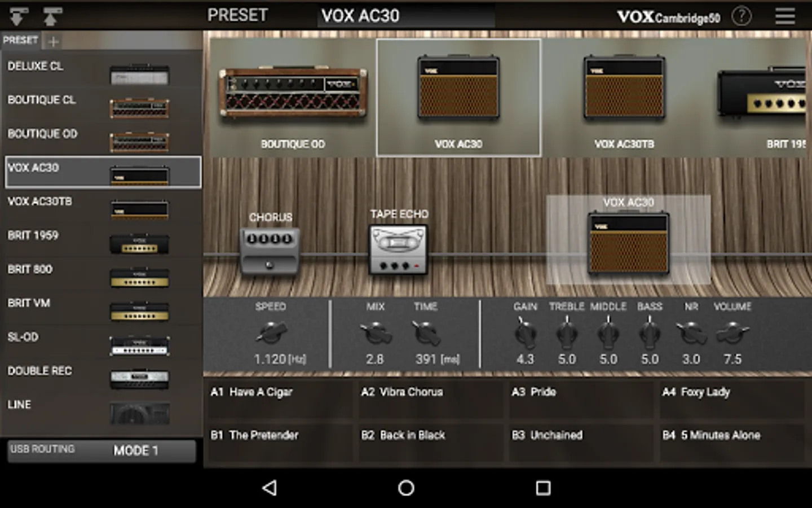This screenshot has height=508, width=812.
Task: Adjust the TREBLE knob
Action: (567, 333)
